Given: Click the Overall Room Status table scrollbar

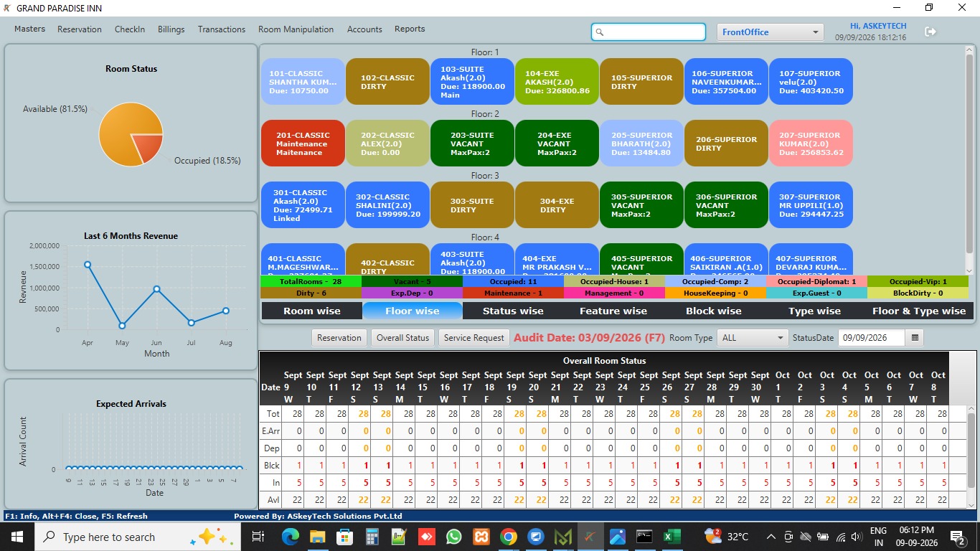Looking at the screenshot, I should point(971,451).
